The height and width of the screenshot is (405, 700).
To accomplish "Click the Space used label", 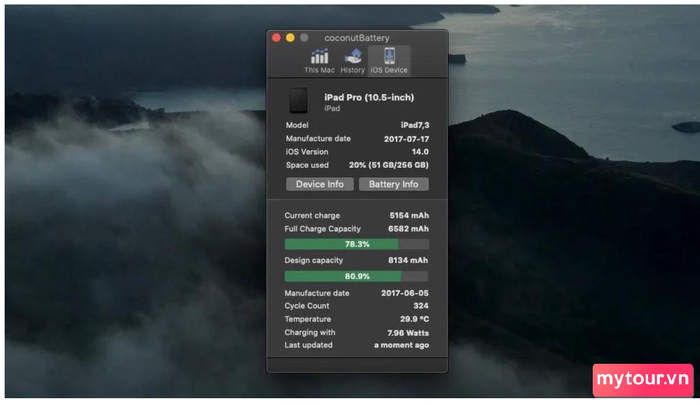I will tap(307, 165).
